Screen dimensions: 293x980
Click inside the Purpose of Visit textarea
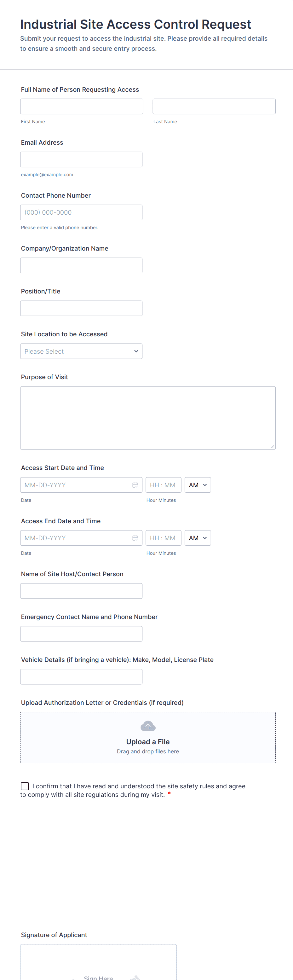pos(148,418)
